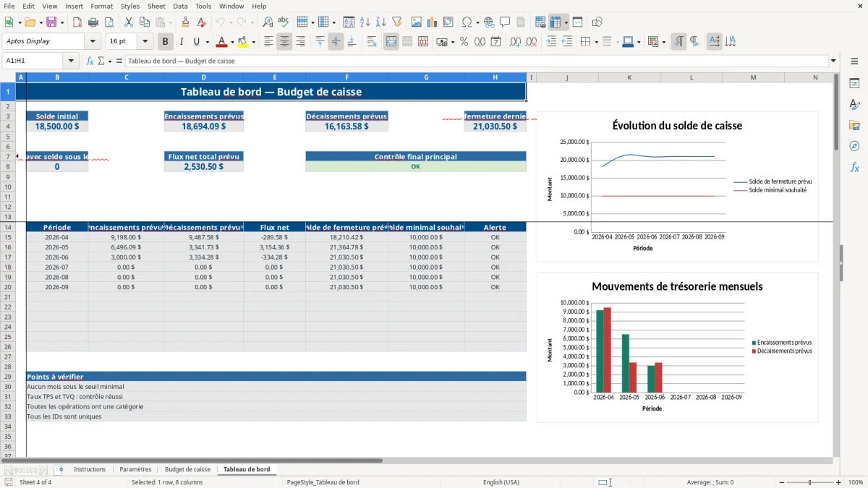Image resolution: width=868 pixels, height=488 pixels.
Task: Toggle Print Preview icon
Action: point(109,22)
